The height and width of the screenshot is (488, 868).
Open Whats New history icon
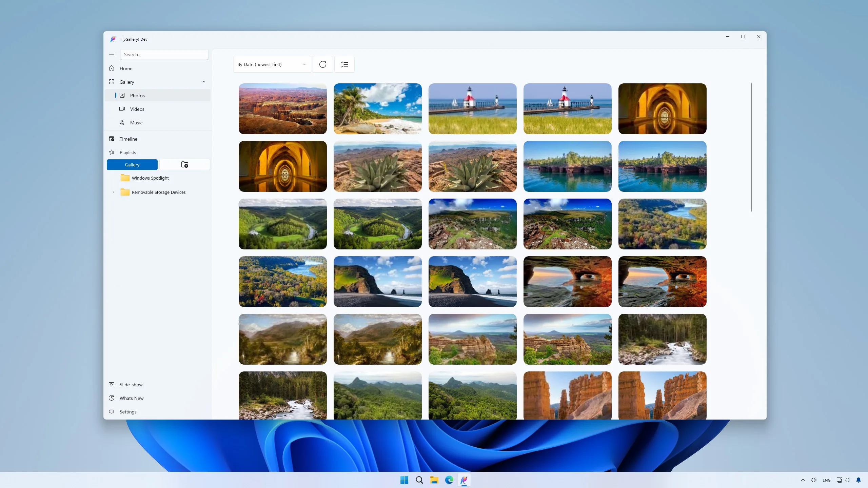112,398
